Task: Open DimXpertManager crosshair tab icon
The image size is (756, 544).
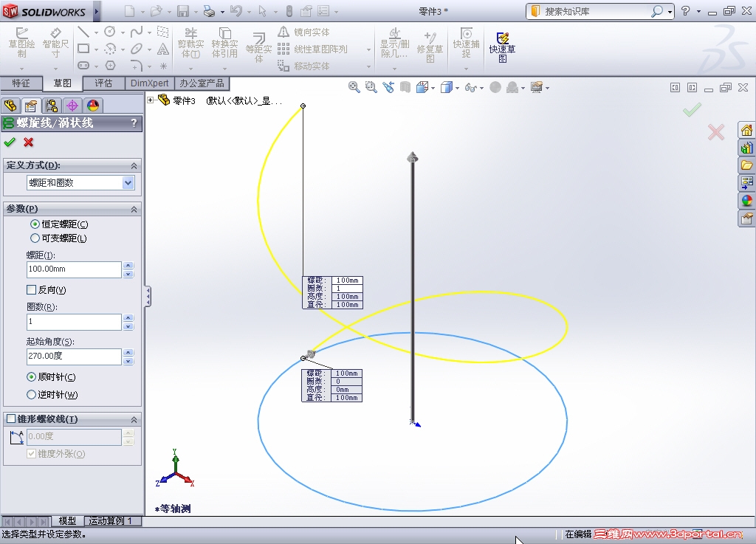Action: click(72, 106)
